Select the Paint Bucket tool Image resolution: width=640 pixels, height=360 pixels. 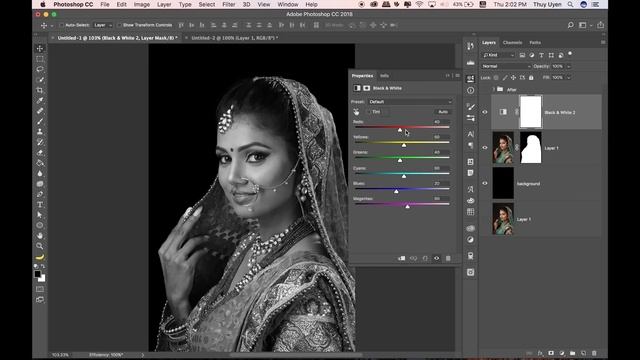(x=40, y=163)
